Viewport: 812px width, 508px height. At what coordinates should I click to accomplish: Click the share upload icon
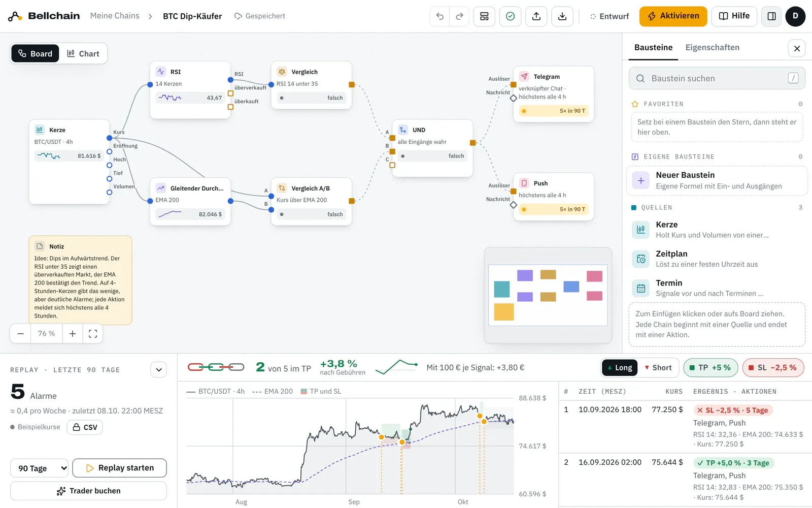pyautogui.click(x=536, y=16)
